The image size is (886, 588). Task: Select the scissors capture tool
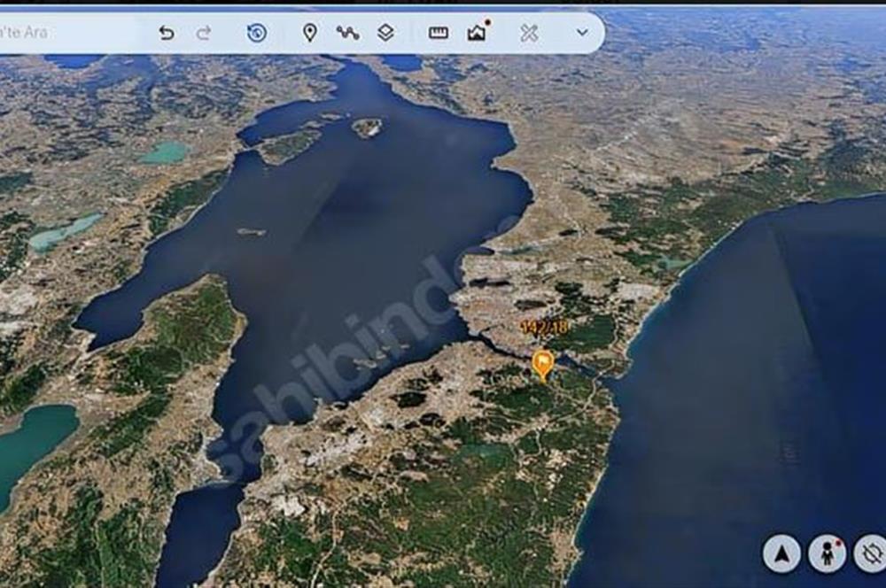click(x=528, y=34)
